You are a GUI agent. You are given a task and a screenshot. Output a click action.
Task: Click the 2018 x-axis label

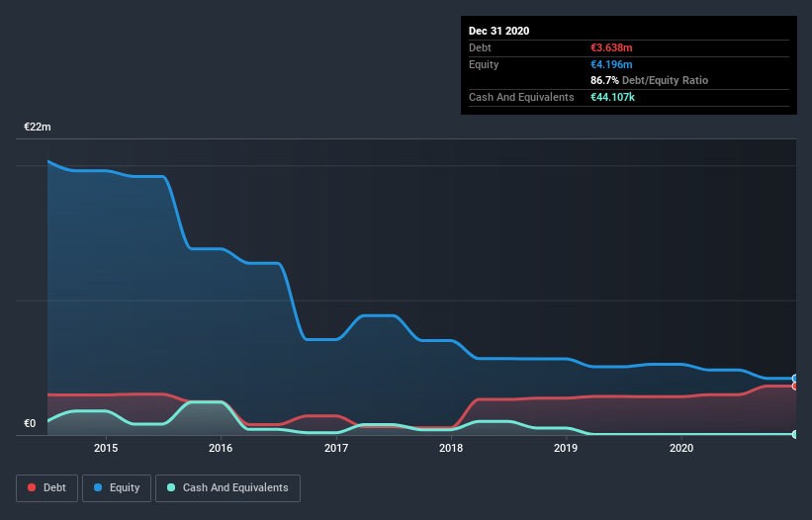pyautogui.click(x=451, y=448)
